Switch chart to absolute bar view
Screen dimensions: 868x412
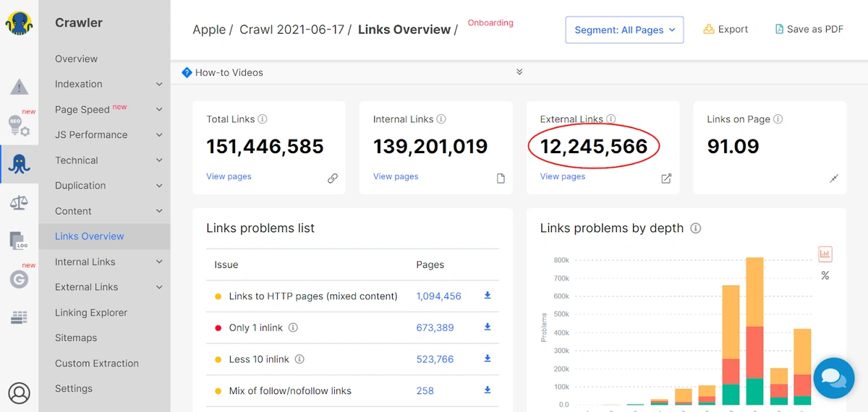[x=825, y=254]
